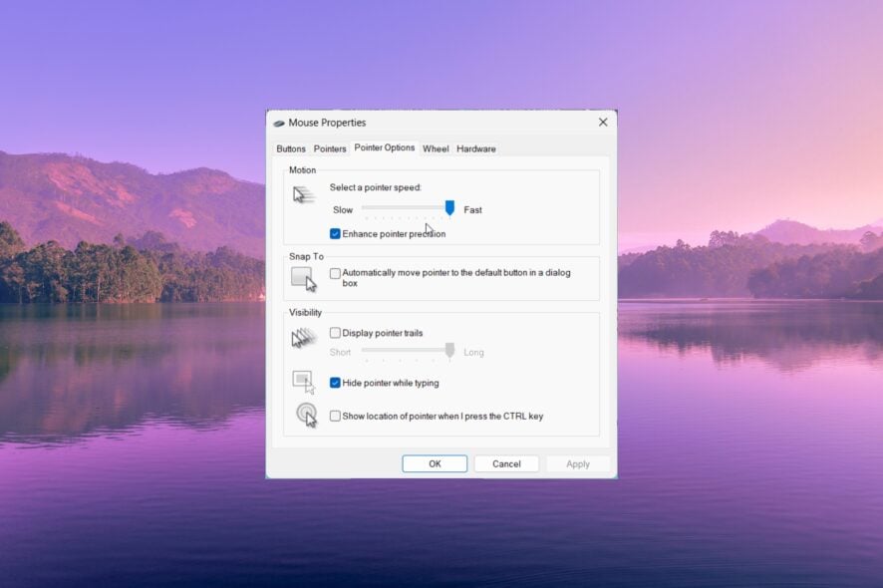Disable Enhance pointer precision

333,233
